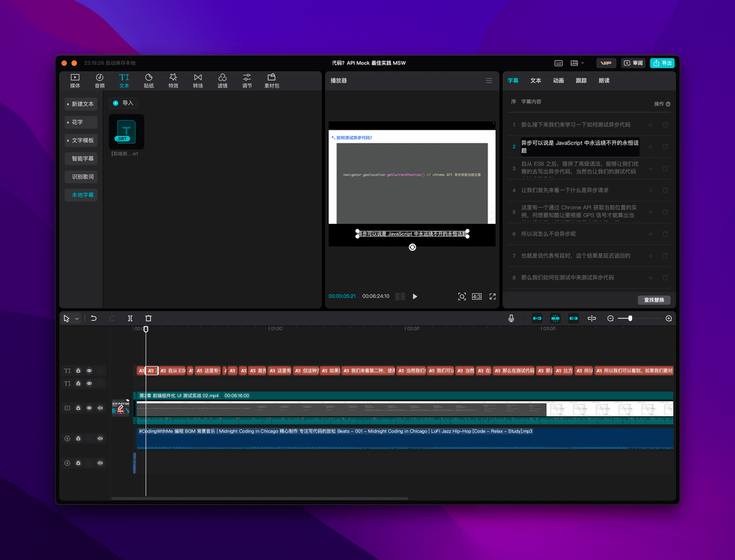This screenshot has width=735, height=560.
Task: Enter fullscreen preview in the player
Action: tap(492, 296)
